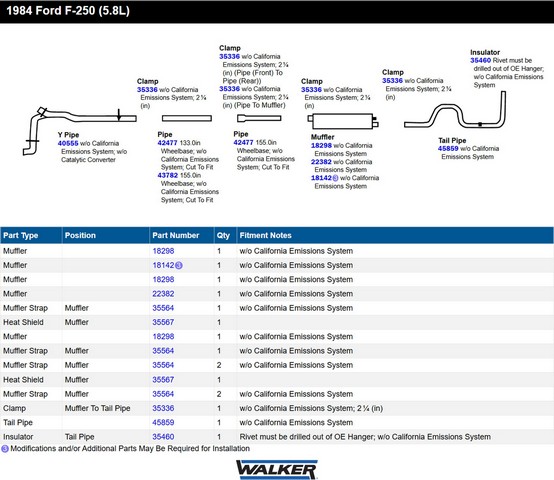Select the flared-end pipe drawing above 42477 155.0in
The width and height of the screenshot is (554, 480).
(259, 118)
